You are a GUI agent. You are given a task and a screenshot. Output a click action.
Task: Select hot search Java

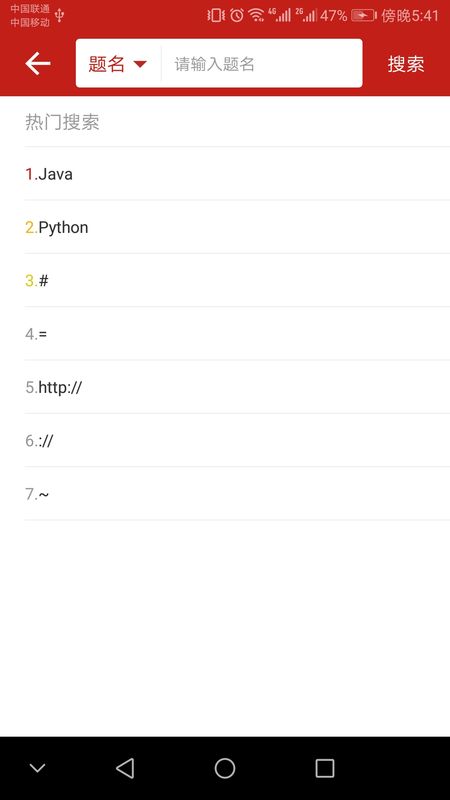click(x=237, y=174)
